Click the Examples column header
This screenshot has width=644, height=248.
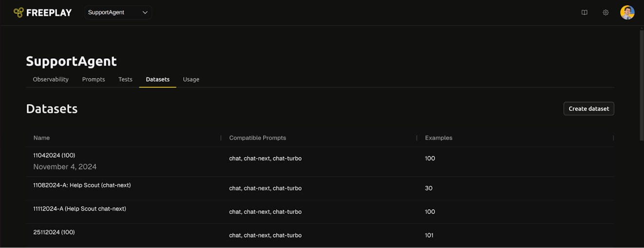coord(438,138)
